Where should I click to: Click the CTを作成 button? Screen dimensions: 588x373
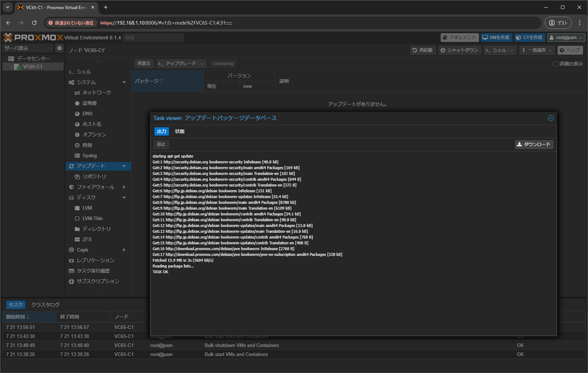click(530, 38)
